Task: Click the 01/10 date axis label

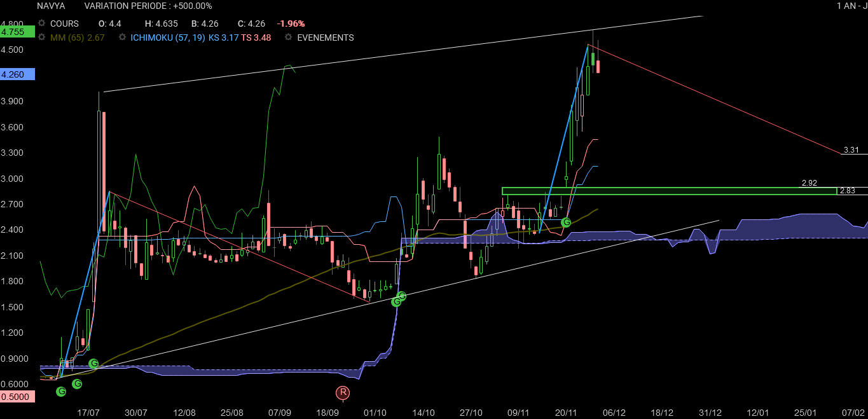Action: (375, 413)
